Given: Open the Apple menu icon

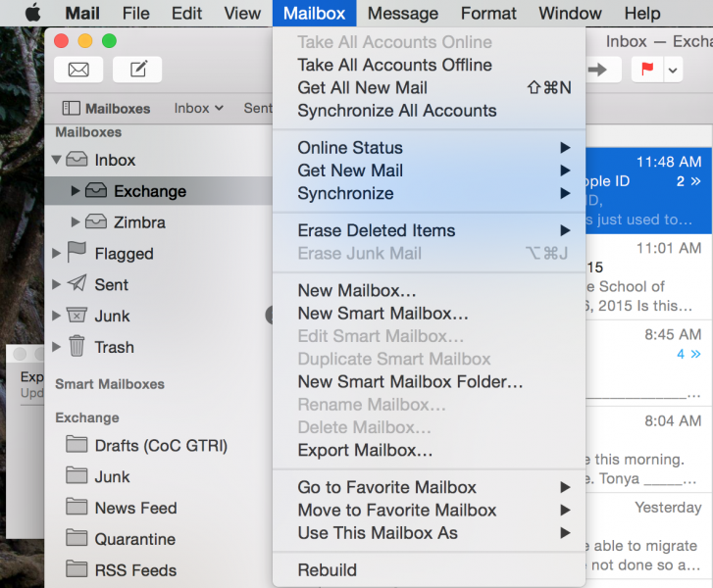Looking at the screenshot, I should tap(32, 13).
